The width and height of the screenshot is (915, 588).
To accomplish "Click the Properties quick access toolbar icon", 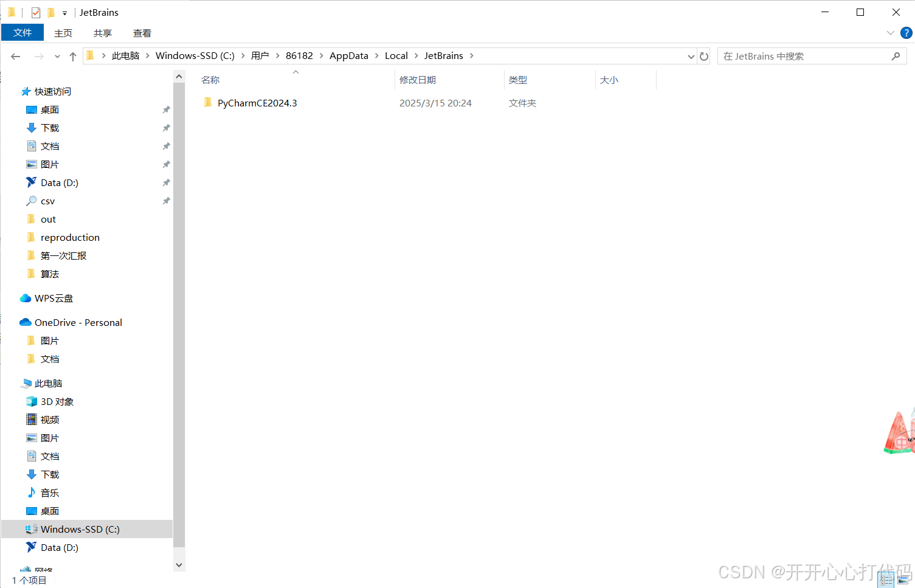I will 36,12.
